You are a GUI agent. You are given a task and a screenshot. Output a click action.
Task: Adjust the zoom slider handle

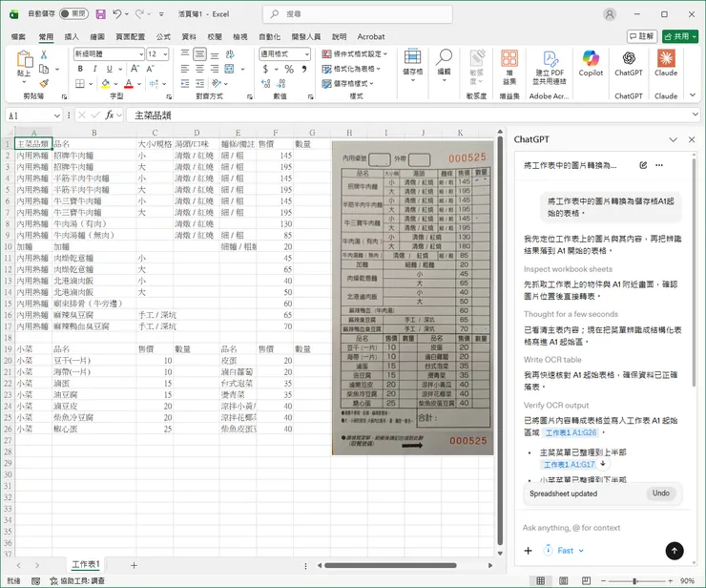[634, 581]
